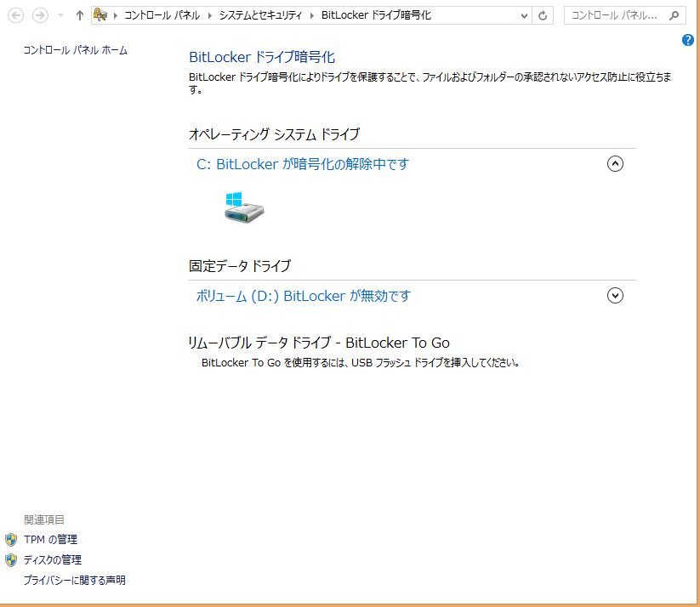The image size is (700, 607).
Task: Open プライバシーに関する声明 link
Action: point(75,580)
